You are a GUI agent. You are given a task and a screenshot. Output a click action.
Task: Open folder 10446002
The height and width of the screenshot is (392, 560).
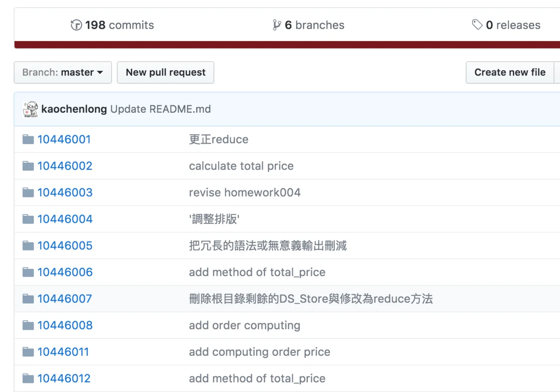(x=65, y=166)
